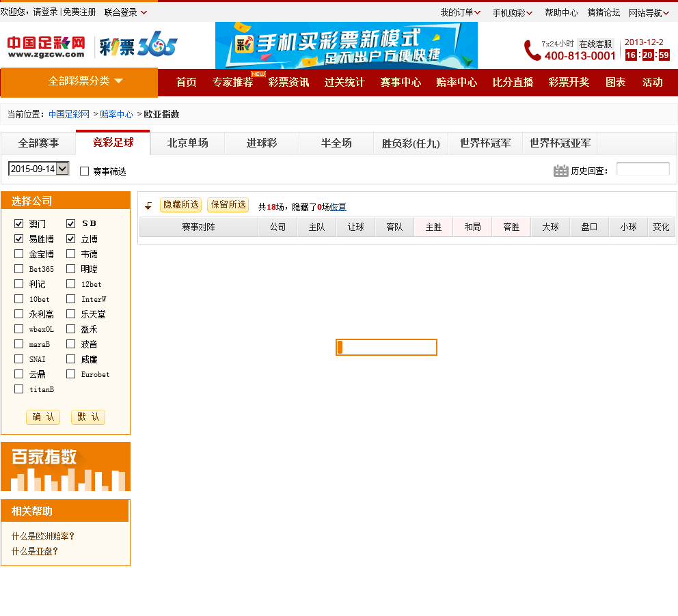This screenshot has width=678, height=616.
Task: Toggle the 澳门 company checkbox
Action: [x=18, y=223]
